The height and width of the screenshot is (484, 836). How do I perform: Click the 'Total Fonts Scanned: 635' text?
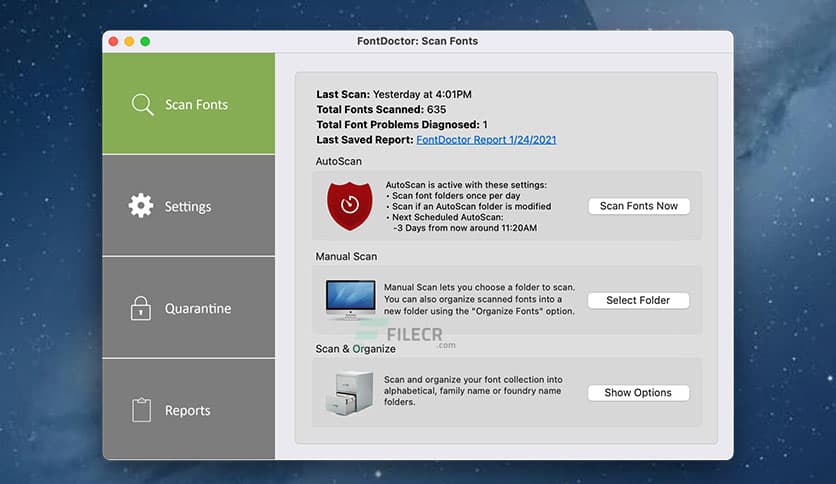(x=381, y=109)
